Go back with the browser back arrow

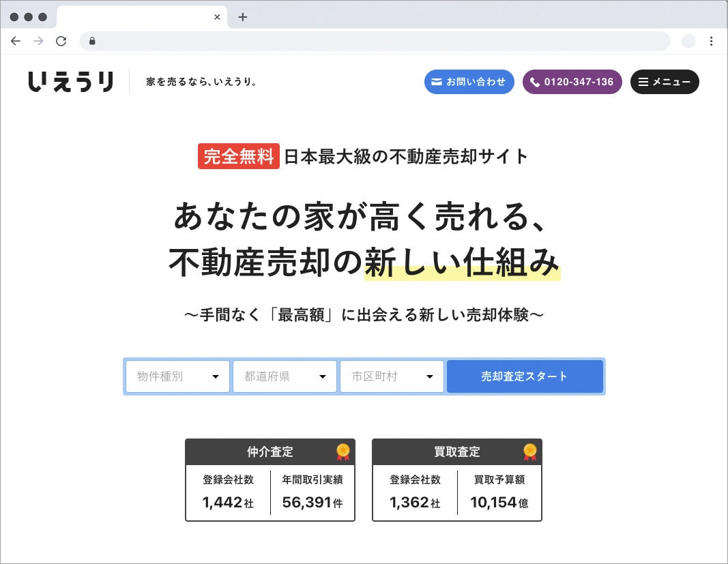click(x=16, y=42)
